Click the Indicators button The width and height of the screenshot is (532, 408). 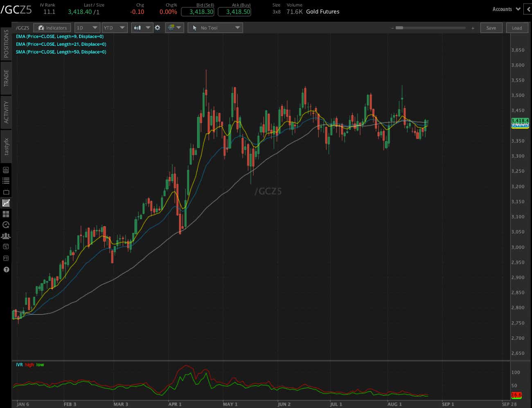(x=52, y=28)
